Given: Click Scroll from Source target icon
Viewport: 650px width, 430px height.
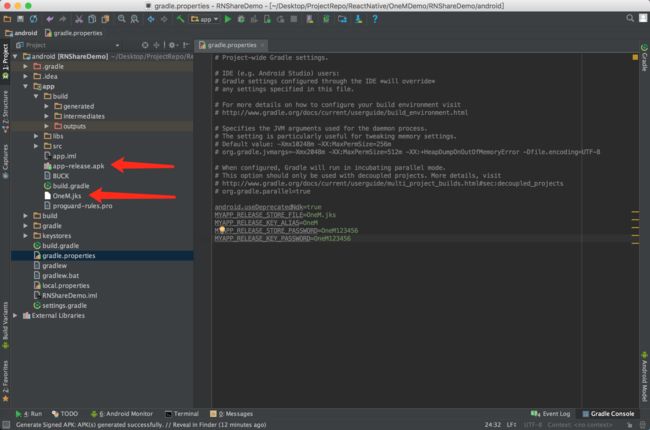Looking at the screenshot, I should point(145,45).
